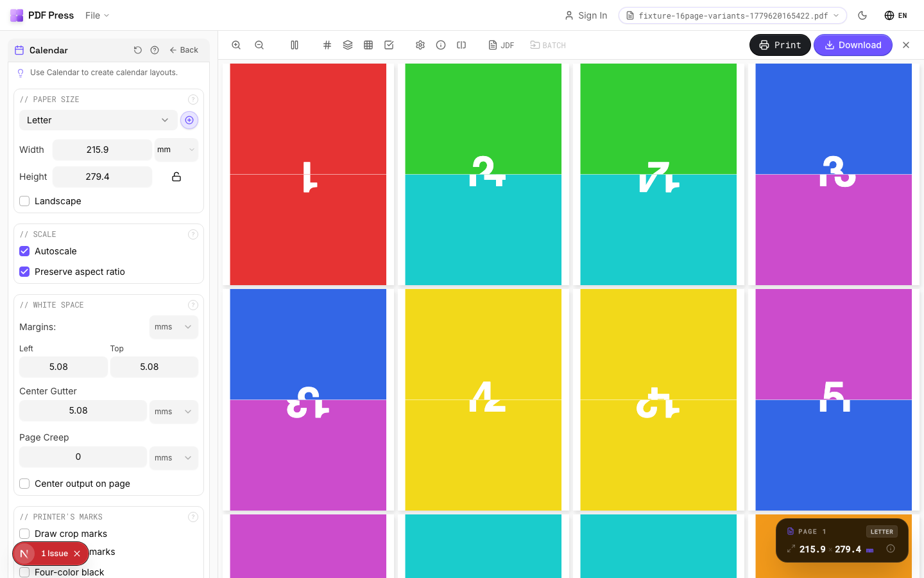Uncheck Preserve aspect ratio
924x578 pixels.
coord(24,272)
